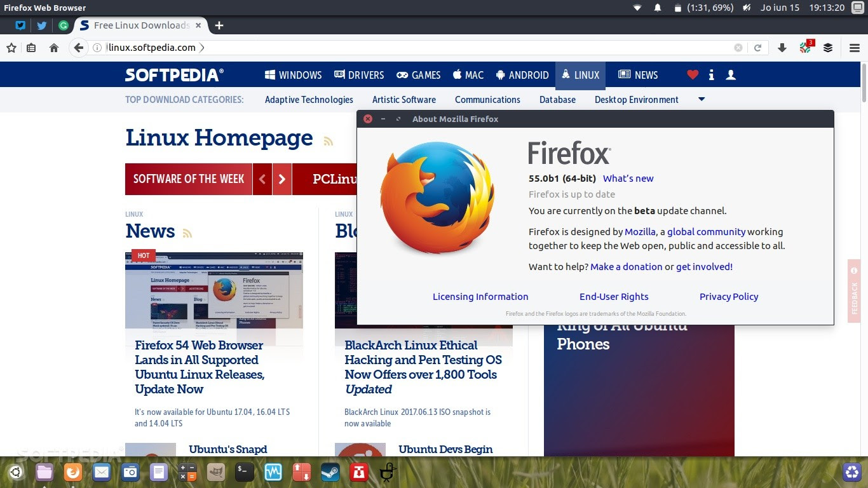Click the address bar URL field

pyautogui.click(x=418, y=48)
